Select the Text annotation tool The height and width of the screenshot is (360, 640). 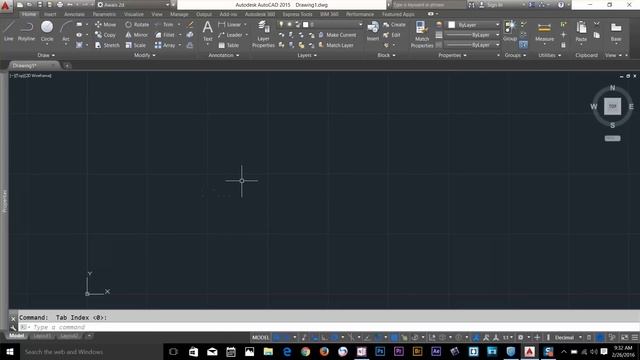(x=207, y=31)
